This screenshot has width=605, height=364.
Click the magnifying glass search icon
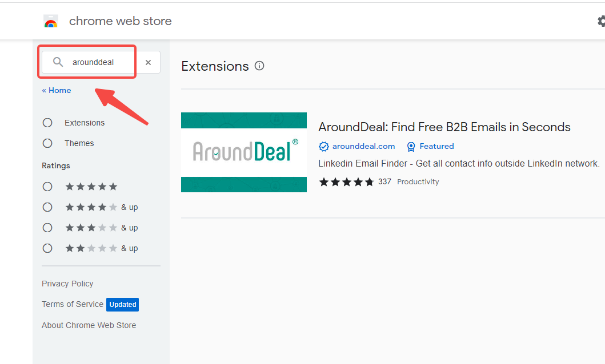pyautogui.click(x=58, y=62)
